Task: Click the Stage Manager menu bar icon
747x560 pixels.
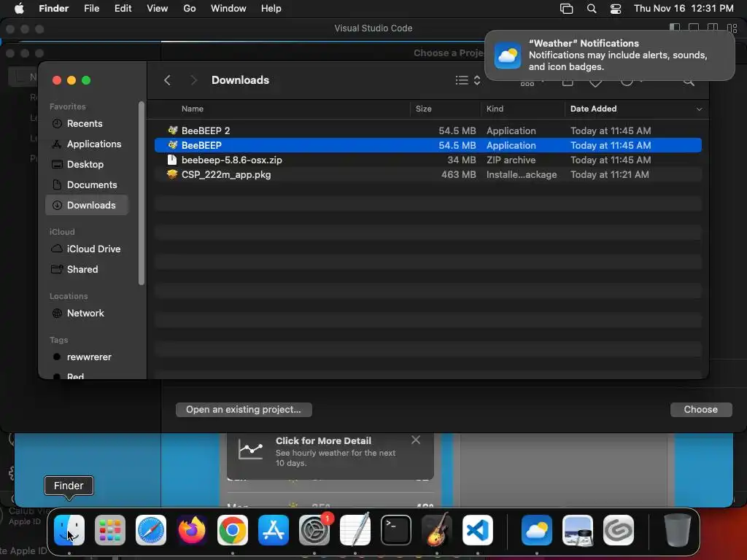Action: (566, 9)
